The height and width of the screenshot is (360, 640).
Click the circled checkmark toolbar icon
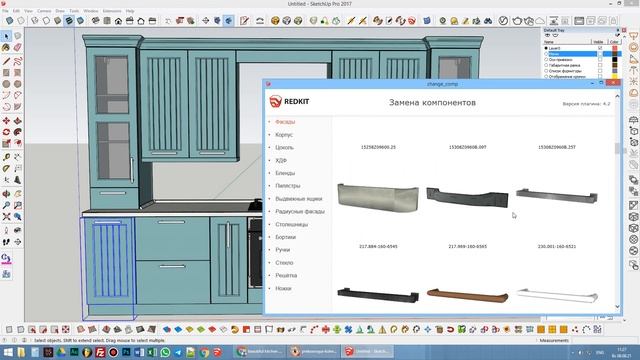tap(503, 20)
